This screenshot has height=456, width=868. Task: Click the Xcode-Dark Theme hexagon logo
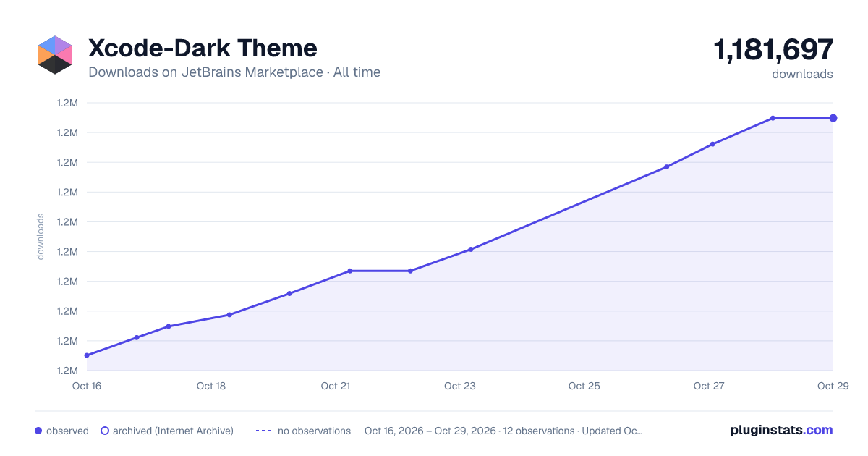pos(55,55)
